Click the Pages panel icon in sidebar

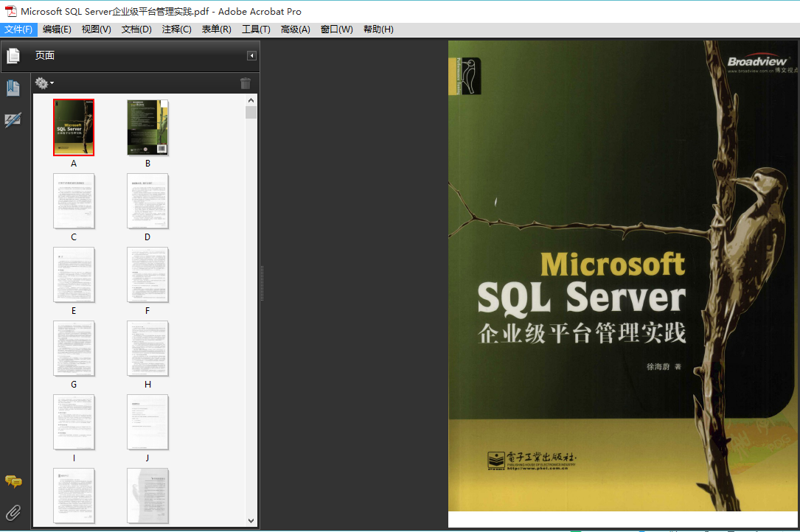tap(13, 55)
